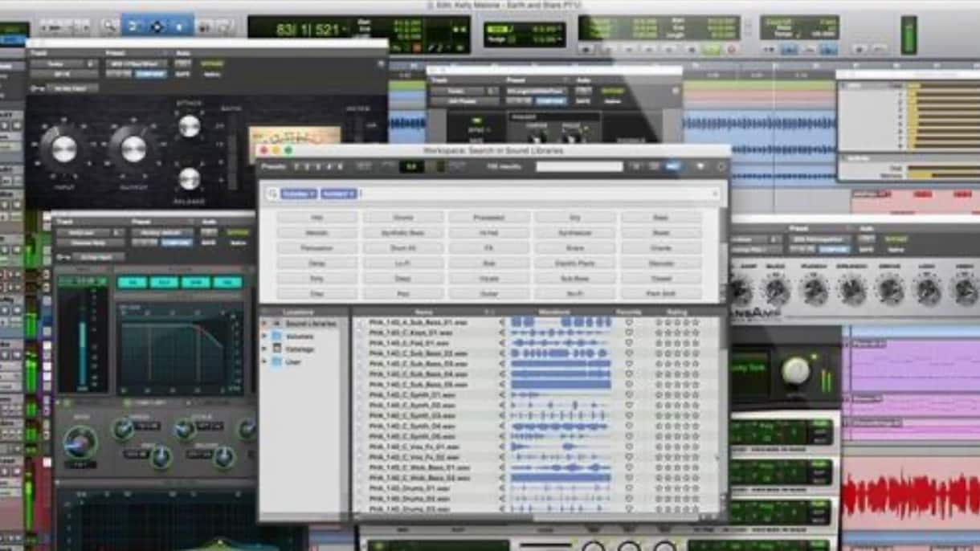Viewport: 980px width, 551px height.
Task: Select the Vocals tag button
Action: pyautogui.click(x=489, y=279)
